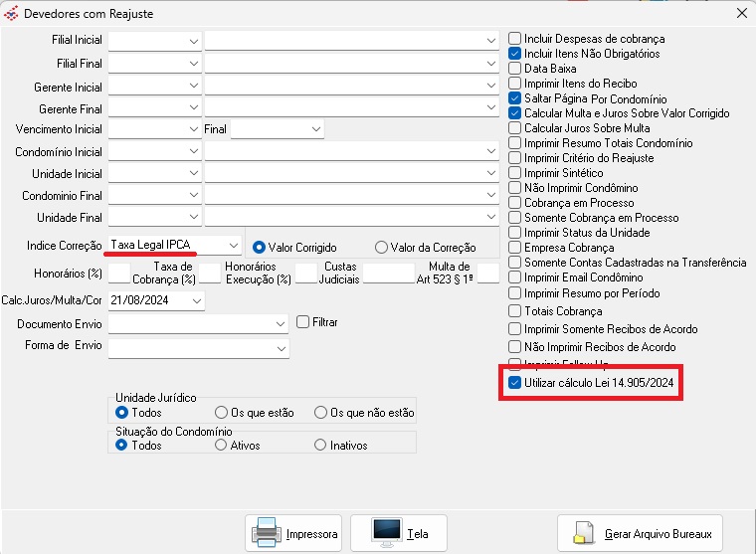This screenshot has width=756, height=554.
Task: Click the printer icon on Impressora button
Action: pos(266,533)
